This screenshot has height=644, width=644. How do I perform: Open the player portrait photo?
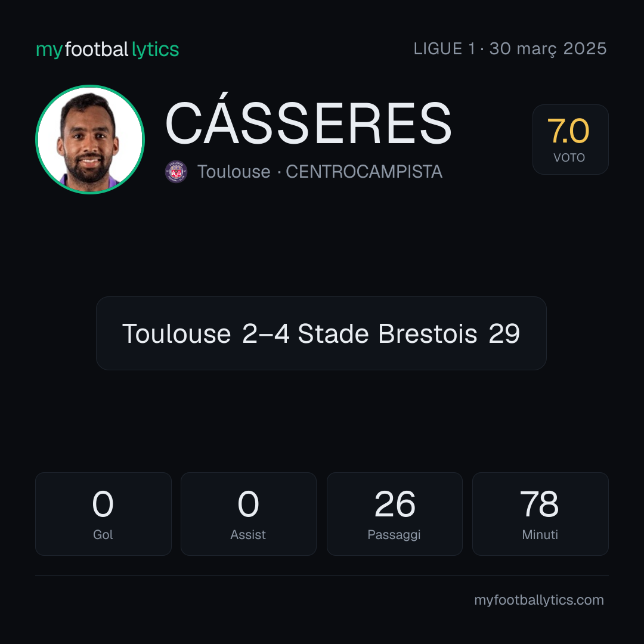tap(90, 139)
